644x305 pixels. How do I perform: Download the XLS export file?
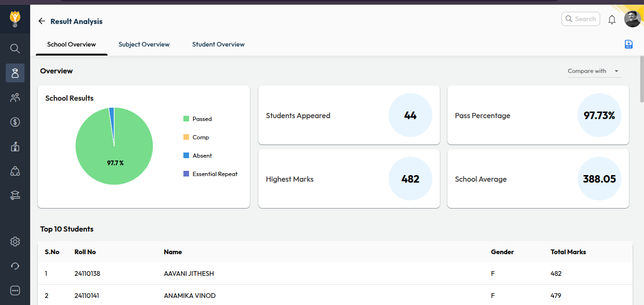[x=628, y=44]
